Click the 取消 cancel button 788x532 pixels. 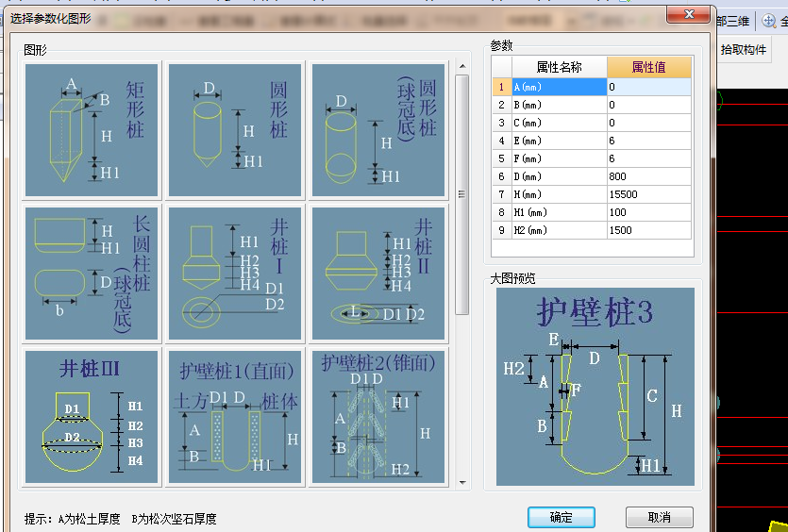point(660,517)
